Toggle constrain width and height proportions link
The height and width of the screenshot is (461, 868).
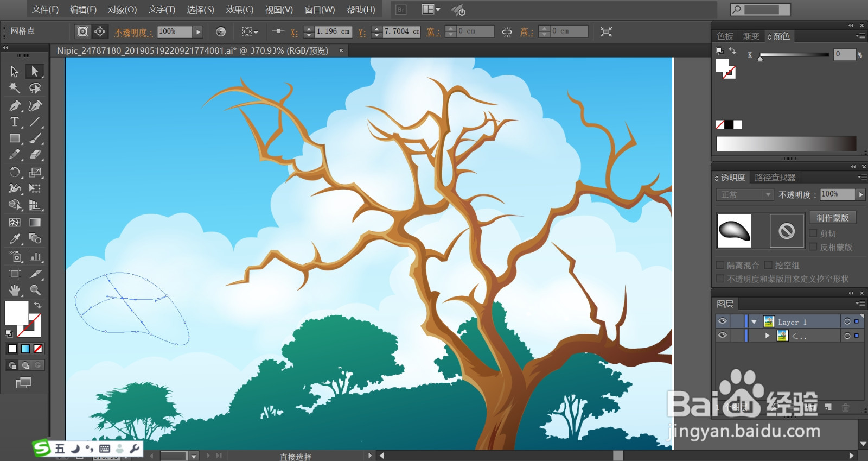[507, 31]
